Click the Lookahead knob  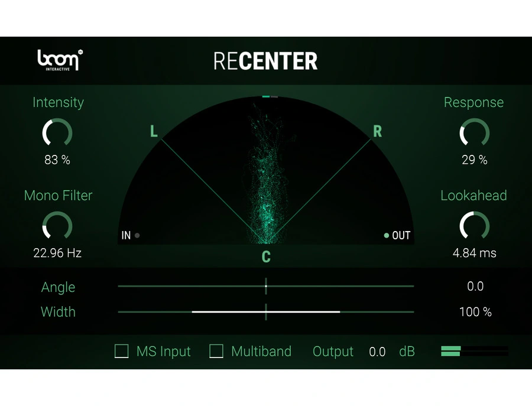click(474, 226)
